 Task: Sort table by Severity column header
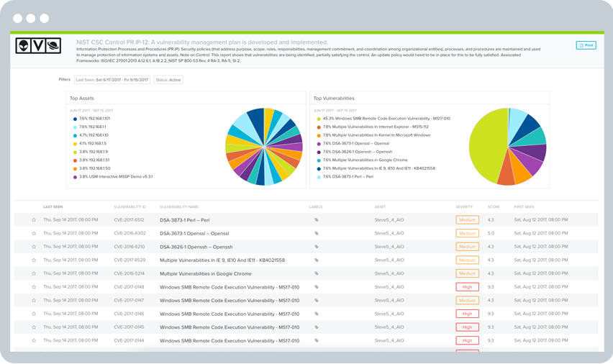pyautogui.click(x=464, y=206)
